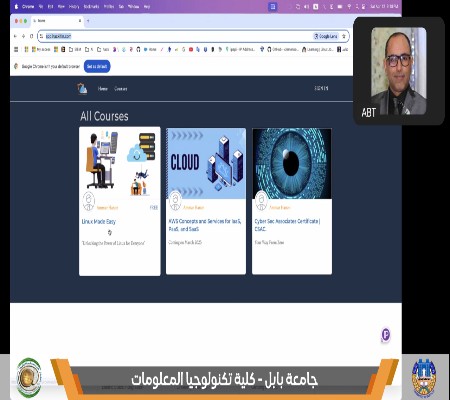
Task: Click the FREE label on Linux card
Action: [154, 208]
